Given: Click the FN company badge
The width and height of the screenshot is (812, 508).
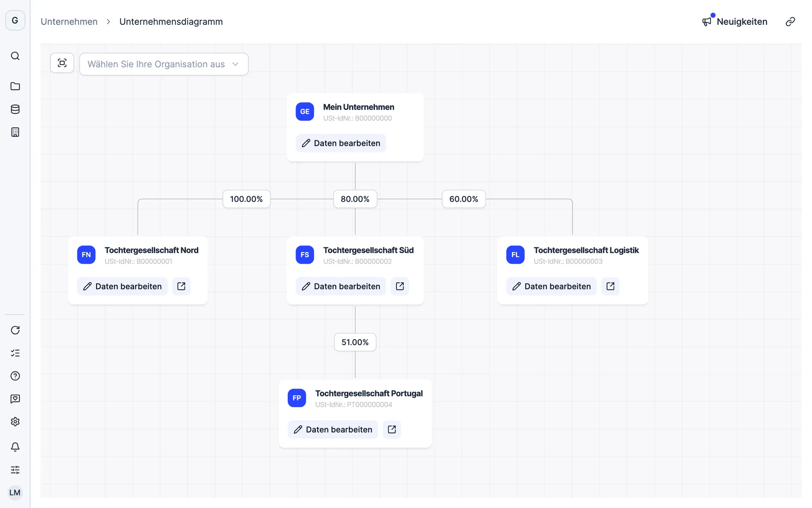Looking at the screenshot, I should click(86, 255).
